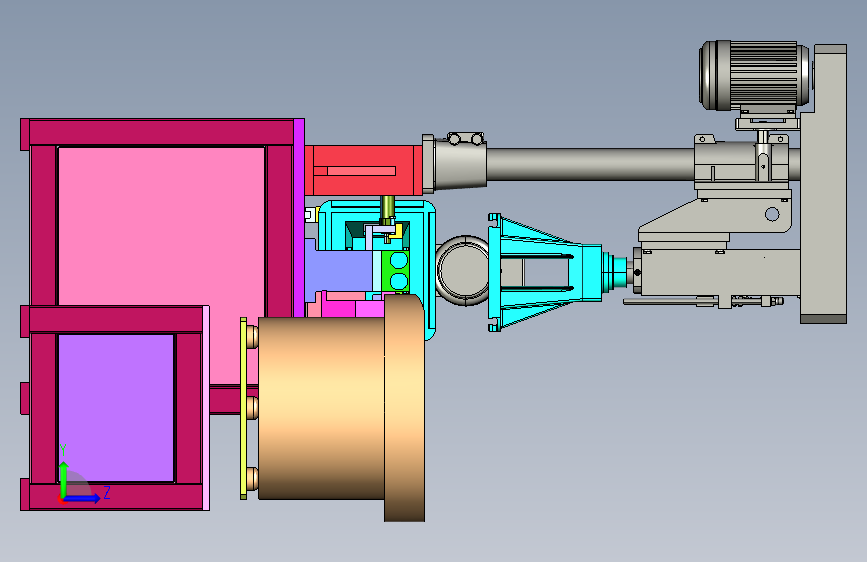Click the thin yellow plate beside the drum
The width and height of the screenshot is (867, 562).
243,408
